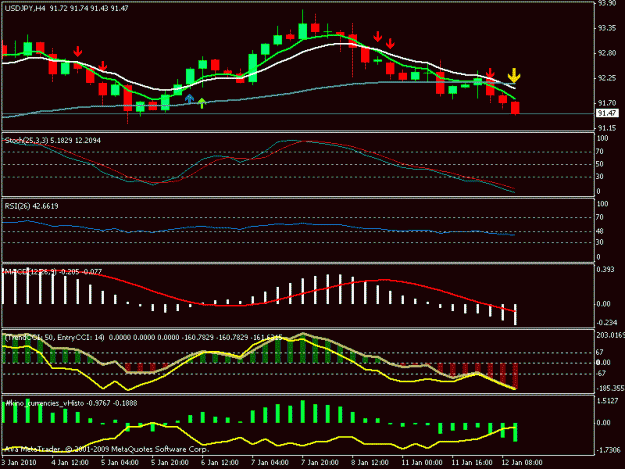Click the CCI scale value -185.355
This screenshot has width=625, height=469.
coord(610,388)
